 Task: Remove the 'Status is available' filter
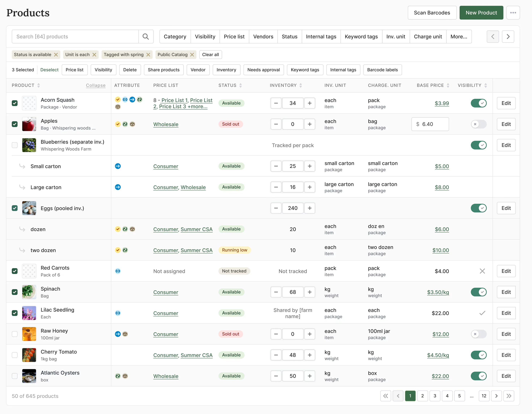coord(56,54)
